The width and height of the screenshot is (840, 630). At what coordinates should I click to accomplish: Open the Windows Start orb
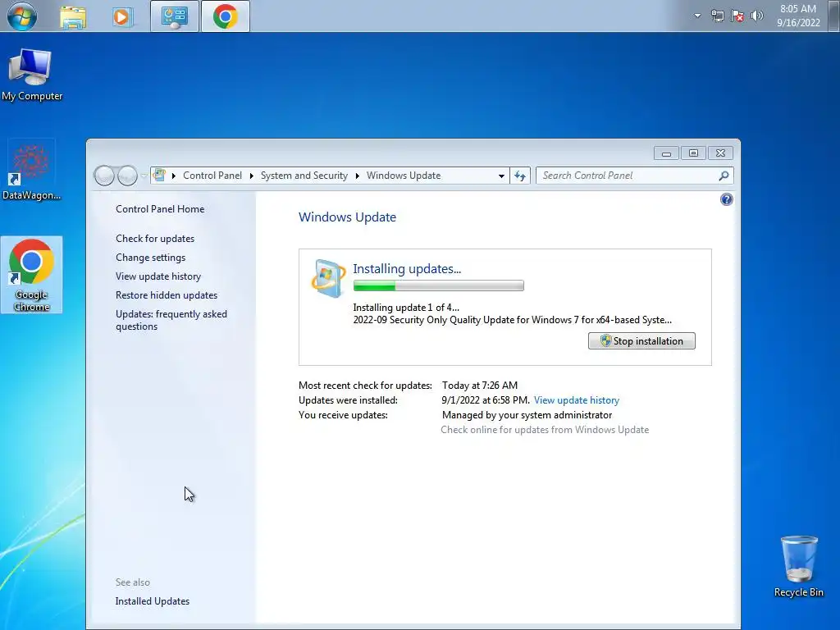21,16
